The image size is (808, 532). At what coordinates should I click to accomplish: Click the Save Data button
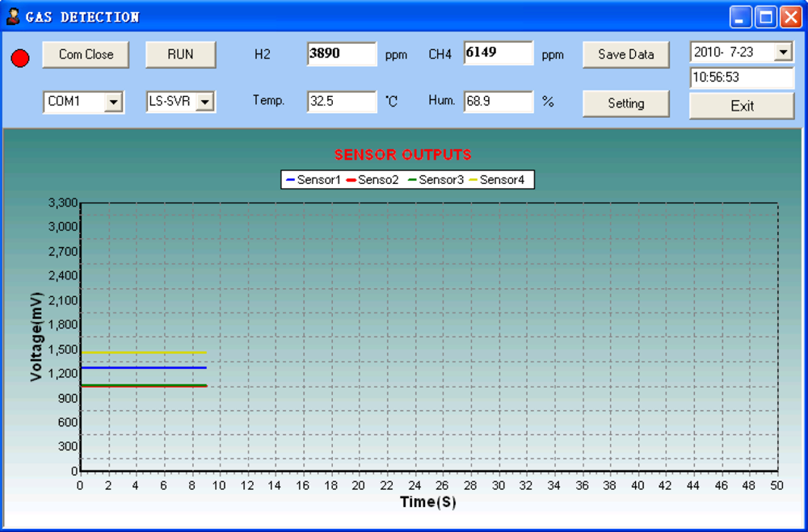point(625,54)
